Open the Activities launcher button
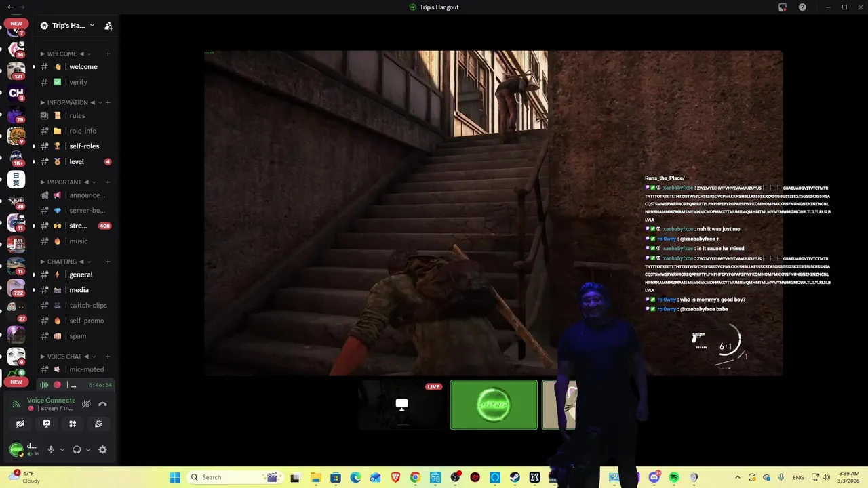Viewport: 868px width, 488px height. 73,424
